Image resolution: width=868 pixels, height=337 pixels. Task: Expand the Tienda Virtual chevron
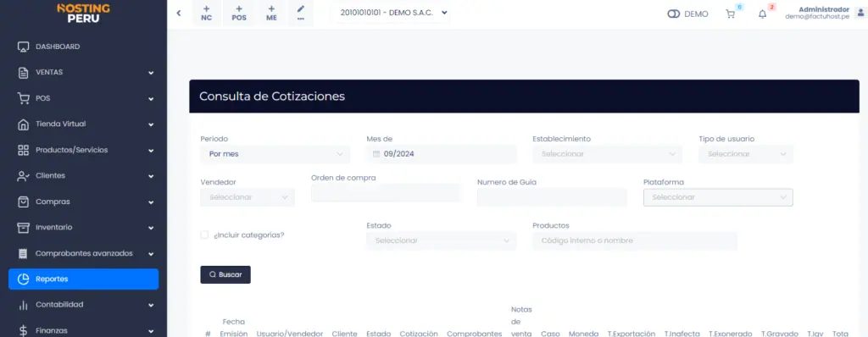click(x=151, y=124)
